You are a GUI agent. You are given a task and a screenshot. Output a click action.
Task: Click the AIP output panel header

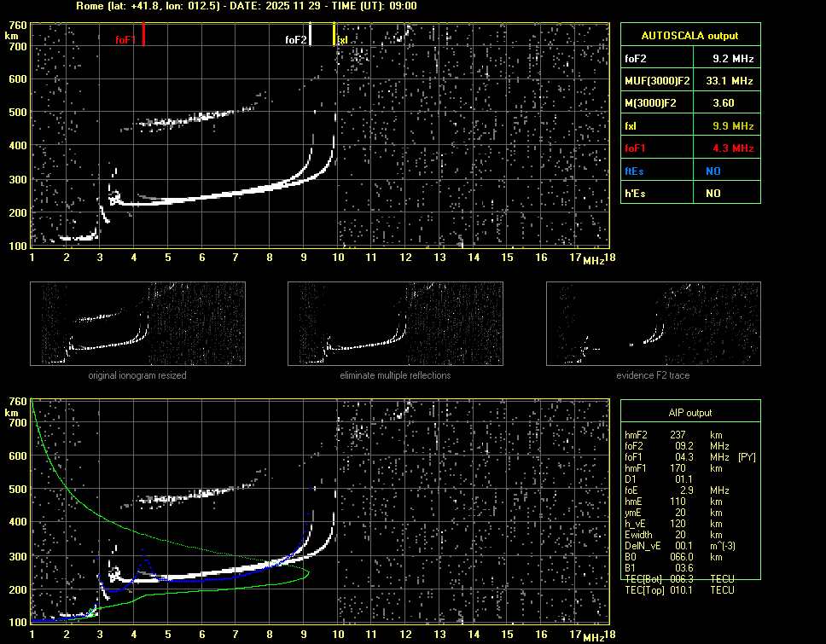[689, 412]
